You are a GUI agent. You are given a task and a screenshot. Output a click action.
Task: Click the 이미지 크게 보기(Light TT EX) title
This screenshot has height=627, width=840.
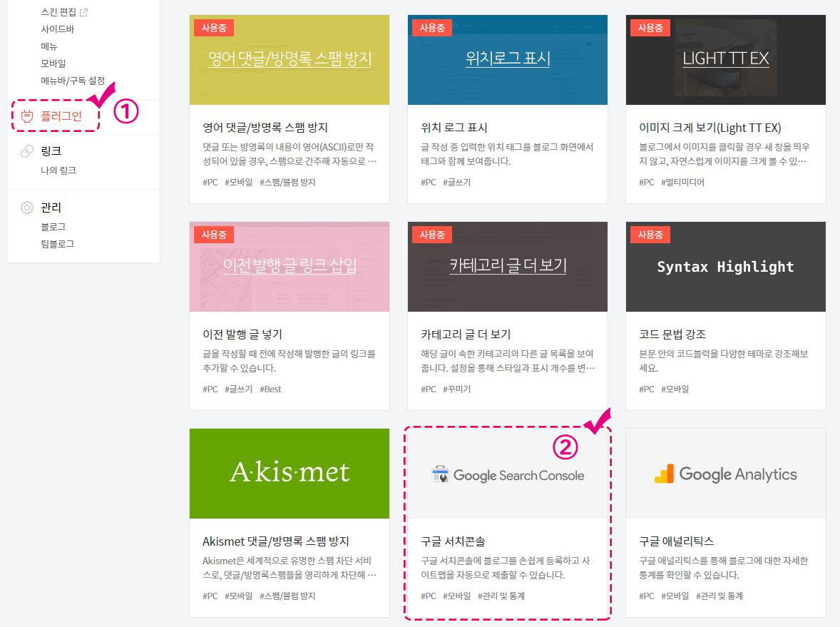coord(710,128)
